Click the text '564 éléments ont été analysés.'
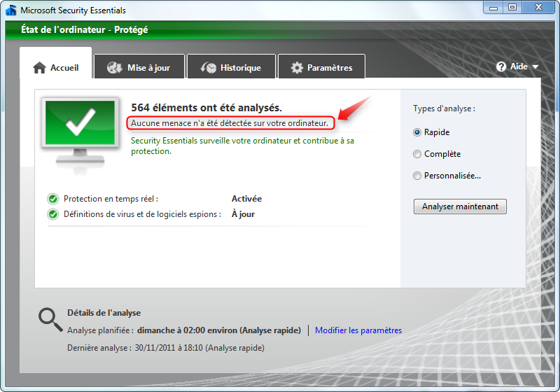This screenshot has height=392, width=560. [x=206, y=108]
